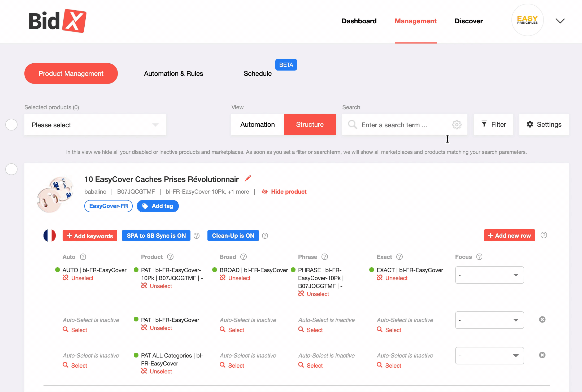Select Broad campaign in PAT bl-FR-EasyCover row
582x392 pixels.
232,330
